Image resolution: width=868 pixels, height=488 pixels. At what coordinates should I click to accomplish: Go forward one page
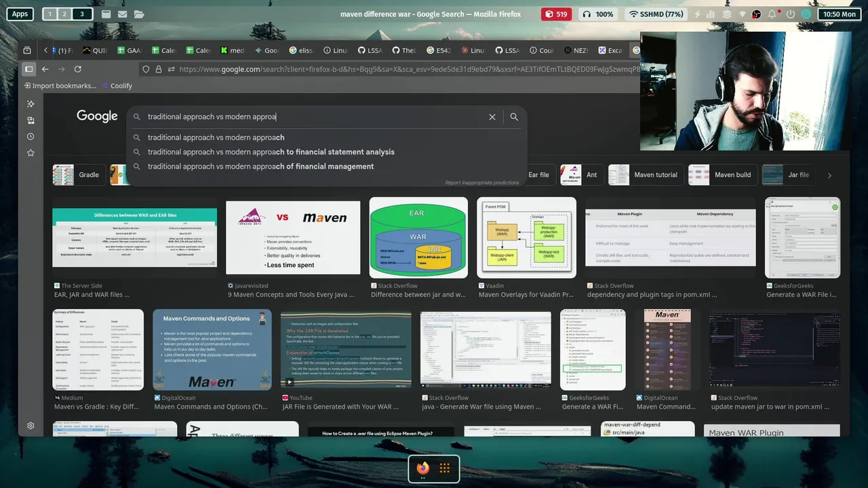click(x=62, y=69)
